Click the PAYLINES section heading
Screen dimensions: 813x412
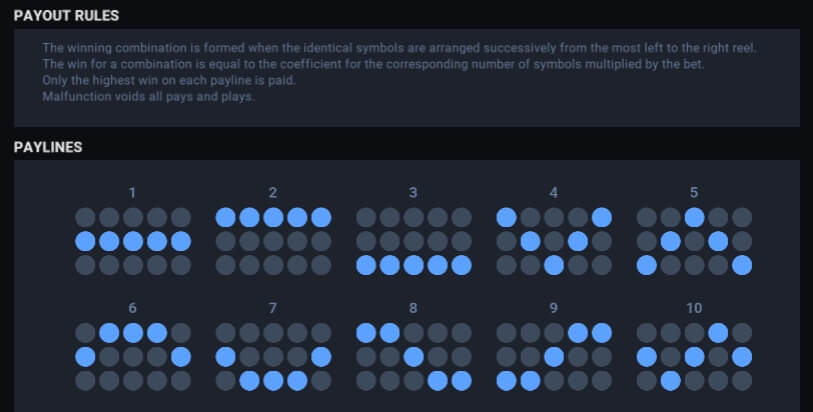click(48, 147)
